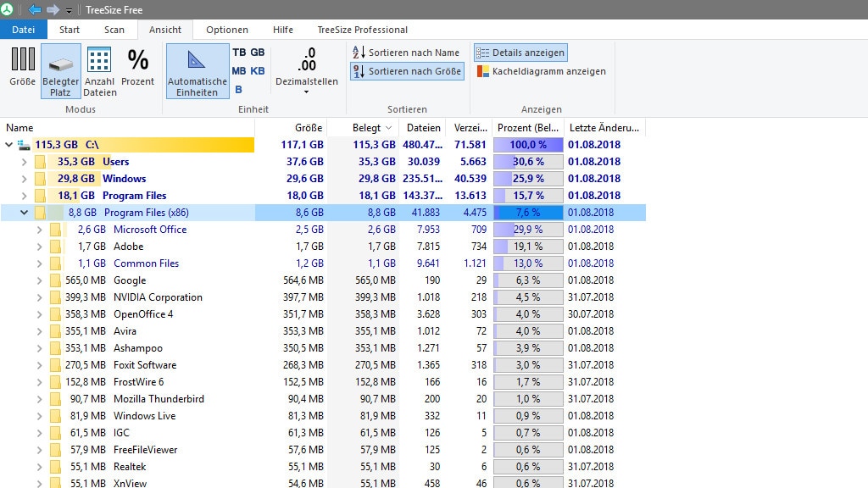The width and height of the screenshot is (868, 488).
Task: Enable Sortieren nach Größe
Action: (x=407, y=72)
